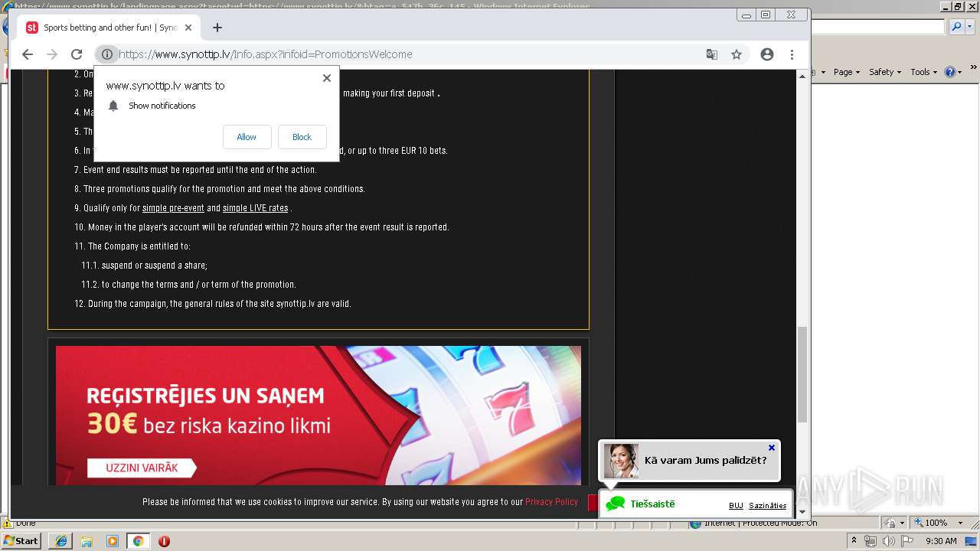Screen dimensions: 980x551
Task: Click the network icon in system tray
Action: click(871, 541)
